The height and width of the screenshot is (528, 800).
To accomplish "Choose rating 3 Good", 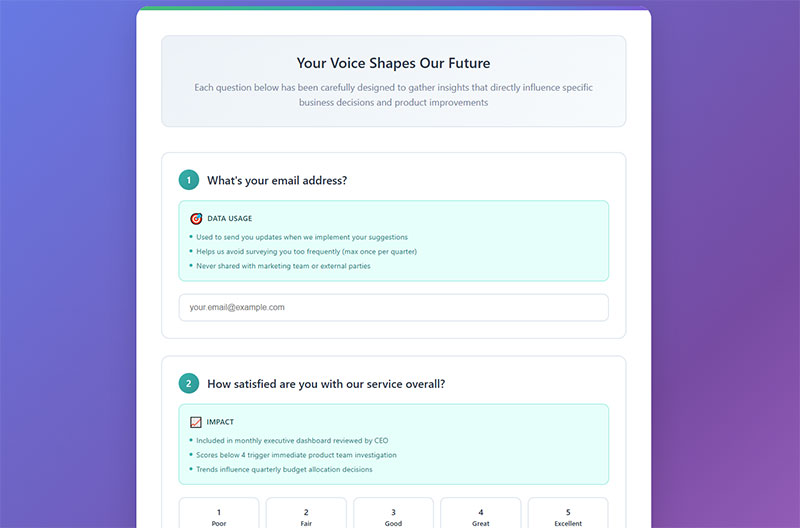I will [393, 513].
